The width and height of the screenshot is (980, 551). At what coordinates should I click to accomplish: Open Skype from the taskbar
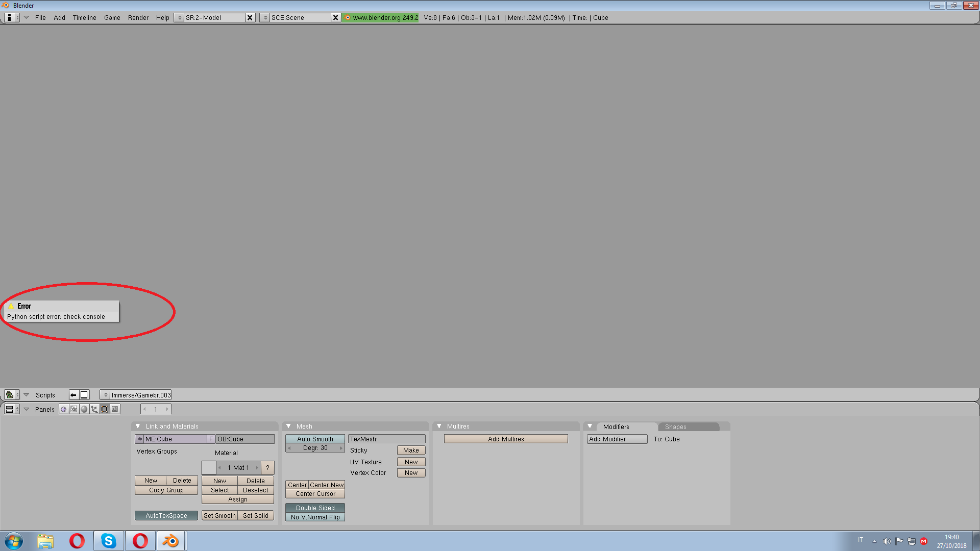pos(108,541)
